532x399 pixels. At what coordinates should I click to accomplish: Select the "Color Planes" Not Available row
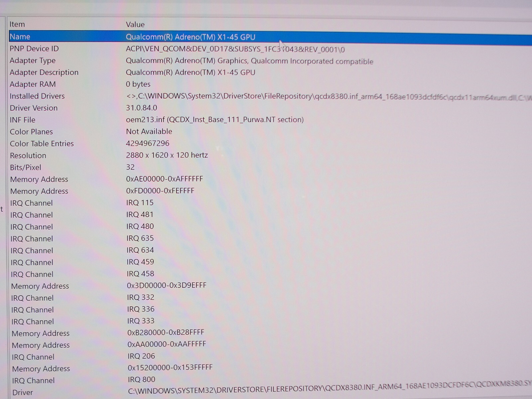pyautogui.click(x=270, y=132)
